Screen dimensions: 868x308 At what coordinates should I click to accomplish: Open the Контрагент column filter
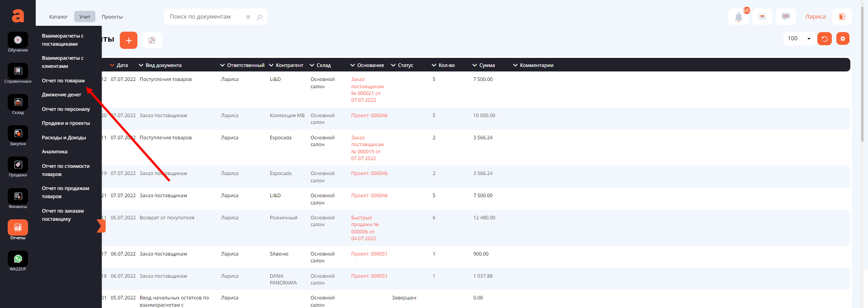pos(286,65)
